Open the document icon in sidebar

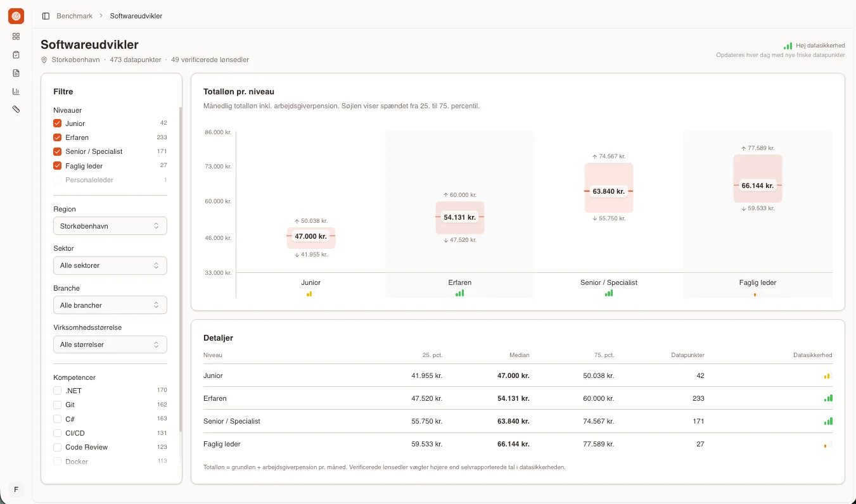(16, 73)
